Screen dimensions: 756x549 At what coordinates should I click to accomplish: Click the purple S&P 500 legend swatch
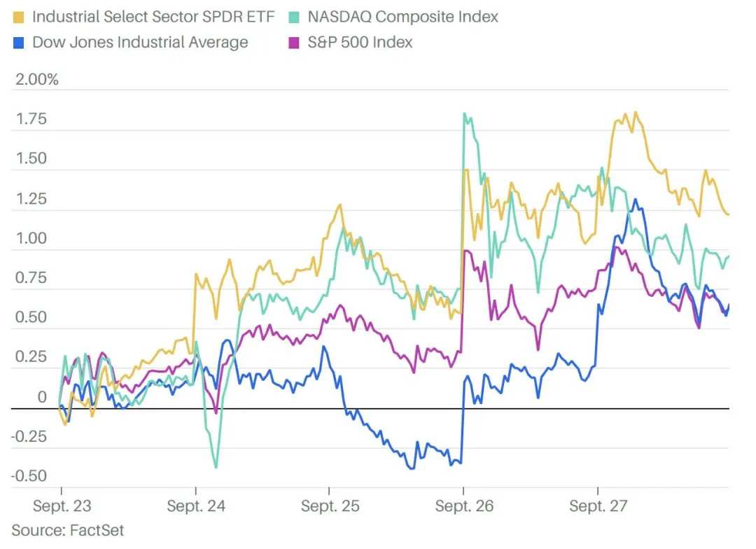pos(293,43)
